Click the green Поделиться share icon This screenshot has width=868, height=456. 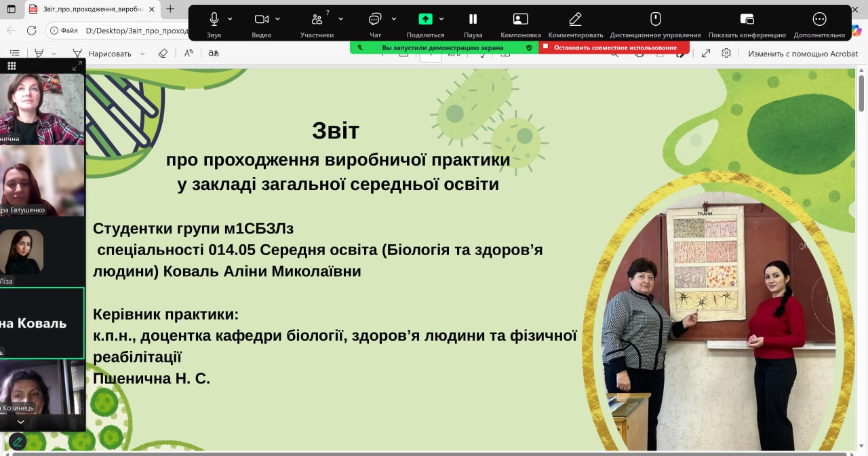(425, 19)
